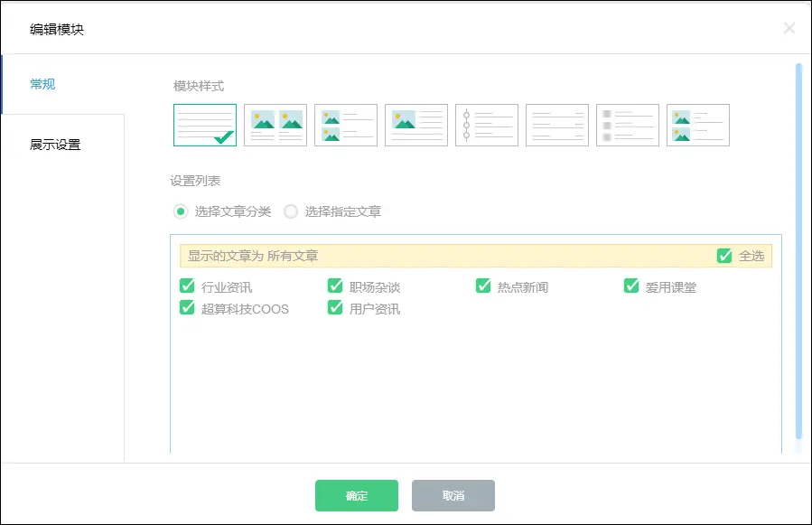The image size is (812, 525).
Task: Select the 选择指定文章 radio option
Action: pyautogui.click(x=291, y=211)
